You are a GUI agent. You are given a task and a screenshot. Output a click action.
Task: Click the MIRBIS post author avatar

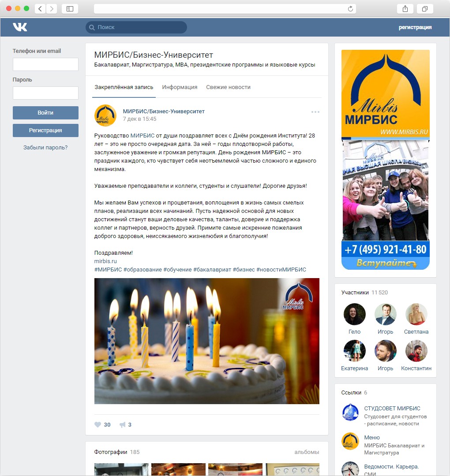[x=105, y=115]
